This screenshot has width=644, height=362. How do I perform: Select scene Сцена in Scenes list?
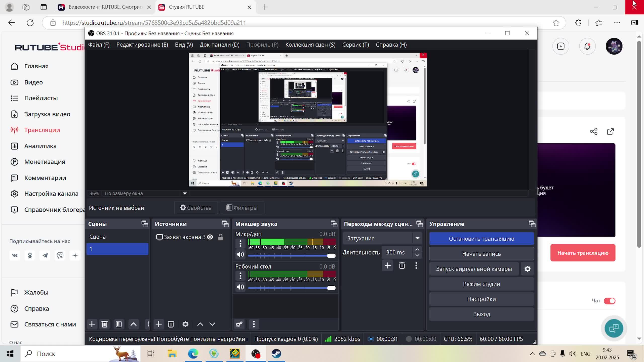pos(117,237)
